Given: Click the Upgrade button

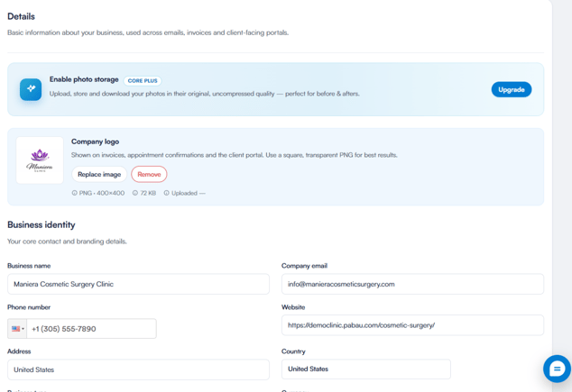Looking at the screenshot, I should (x=511, y=89).
